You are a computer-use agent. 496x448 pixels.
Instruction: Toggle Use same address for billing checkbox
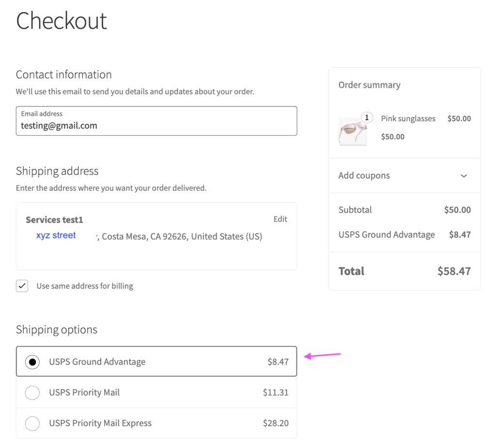point(22,286)
